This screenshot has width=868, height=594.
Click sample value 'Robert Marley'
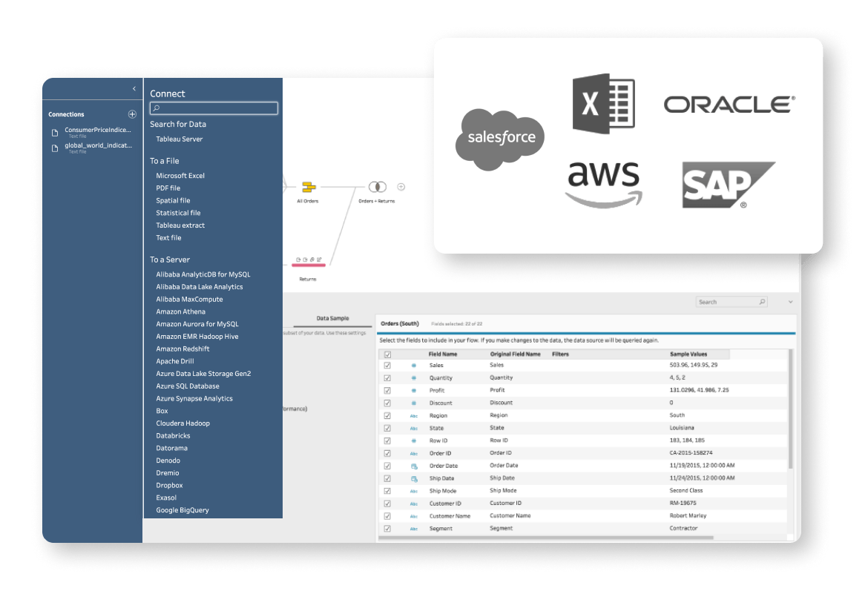pos(688,516)
